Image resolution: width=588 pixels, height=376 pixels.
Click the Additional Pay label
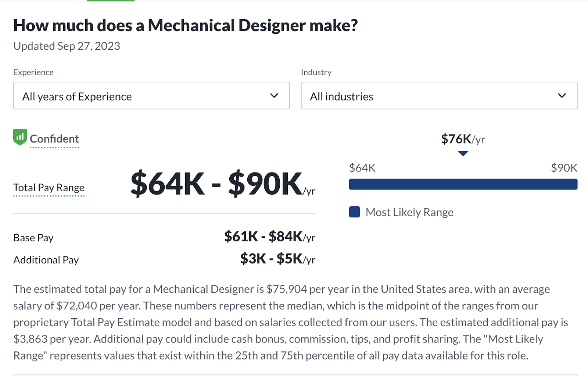click(46, 260)
